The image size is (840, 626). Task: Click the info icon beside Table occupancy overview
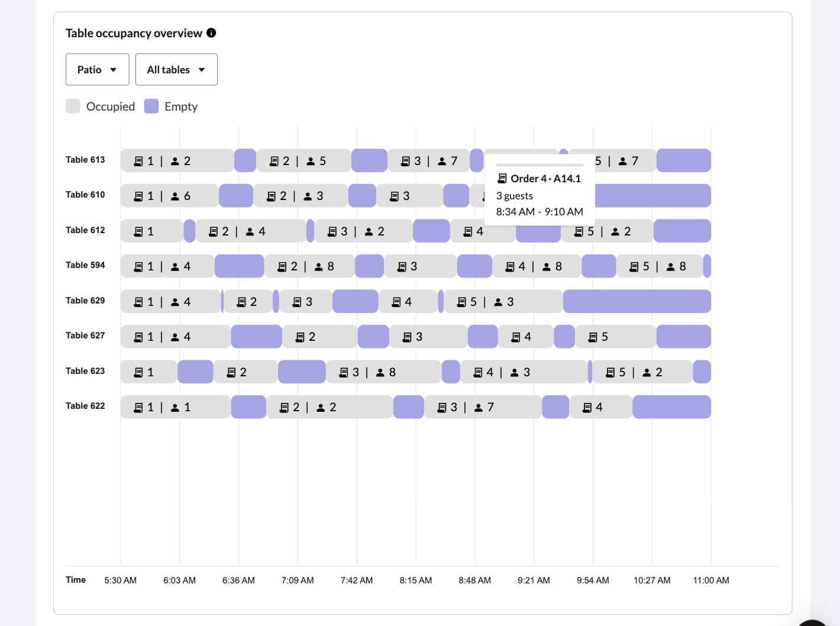click(x=211, y=33)
